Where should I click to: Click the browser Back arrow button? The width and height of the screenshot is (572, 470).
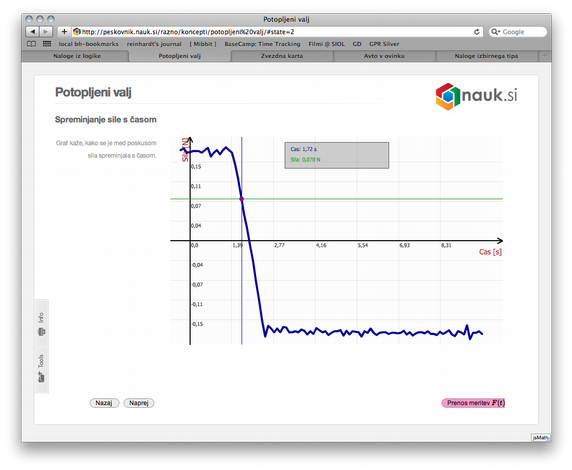pos(32,32)
